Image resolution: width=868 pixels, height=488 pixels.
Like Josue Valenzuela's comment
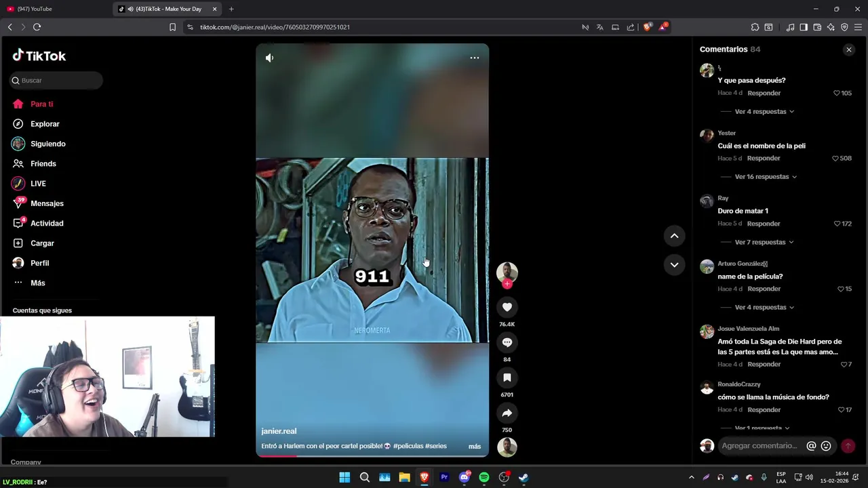(844, 365)
